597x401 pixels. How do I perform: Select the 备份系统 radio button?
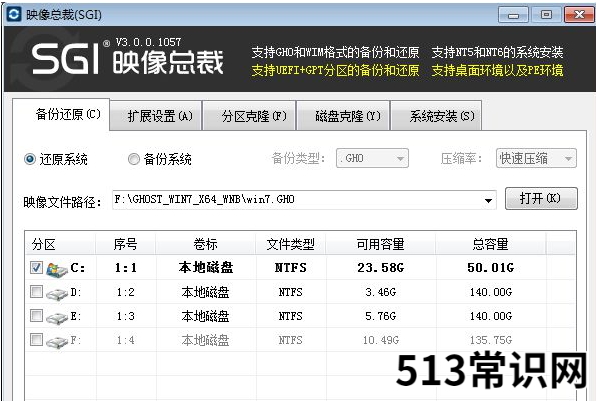(x=134, y=159)
